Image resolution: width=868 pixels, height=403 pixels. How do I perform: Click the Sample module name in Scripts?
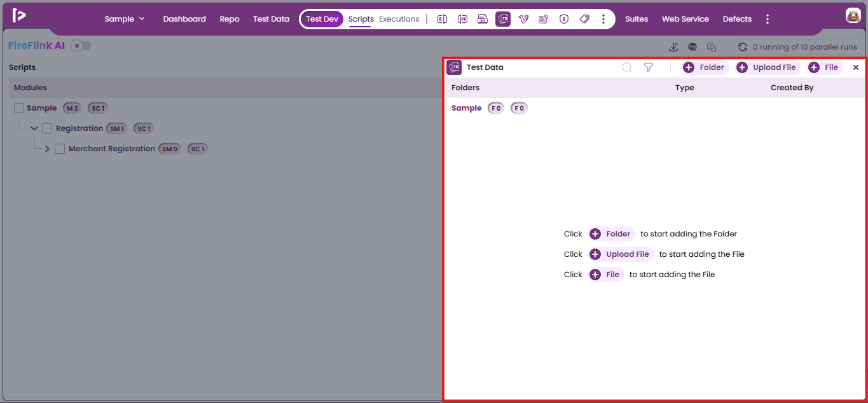[x=41, y=108]
